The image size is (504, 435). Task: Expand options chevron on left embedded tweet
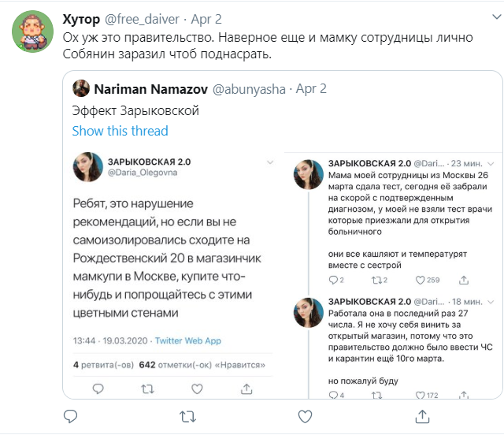(270, 162)
